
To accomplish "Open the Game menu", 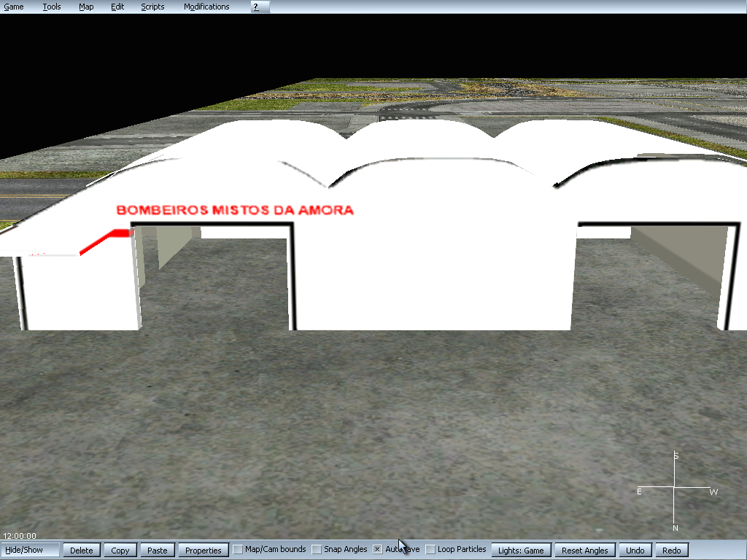I will 14,7.
